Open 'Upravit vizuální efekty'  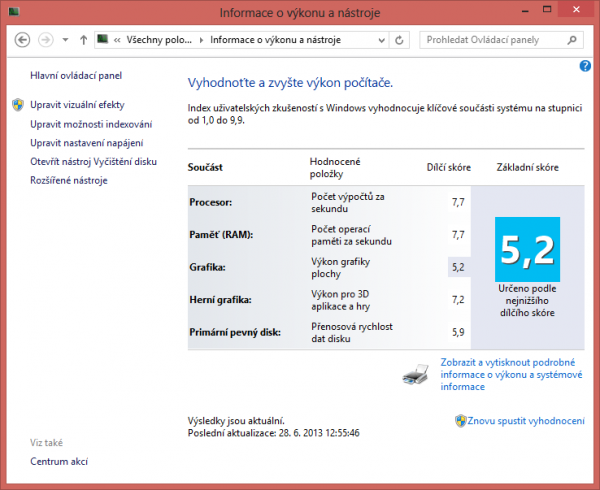77,105
